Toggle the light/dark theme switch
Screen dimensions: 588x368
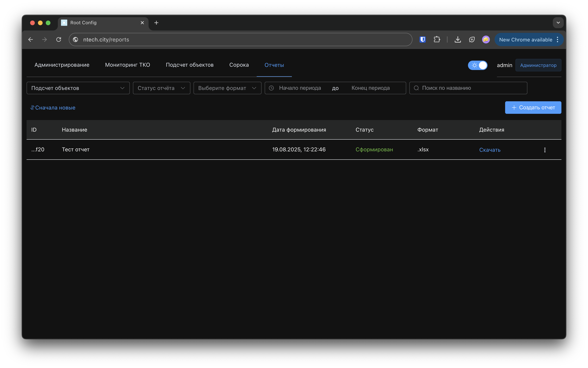tap(478, 65)
